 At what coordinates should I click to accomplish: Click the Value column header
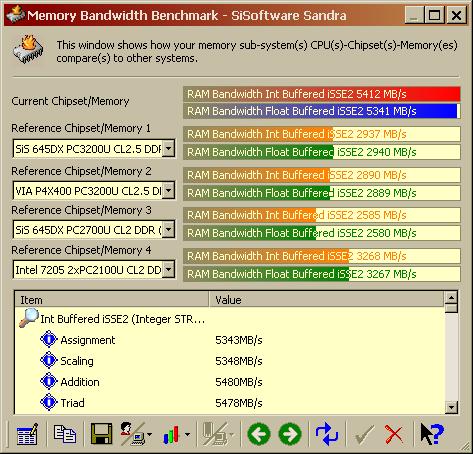pos(327,299)
